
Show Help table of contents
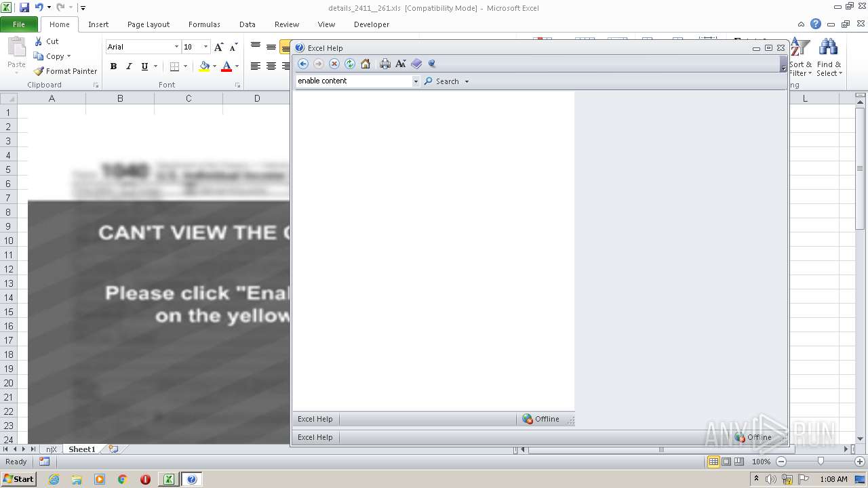coord(416,64)
